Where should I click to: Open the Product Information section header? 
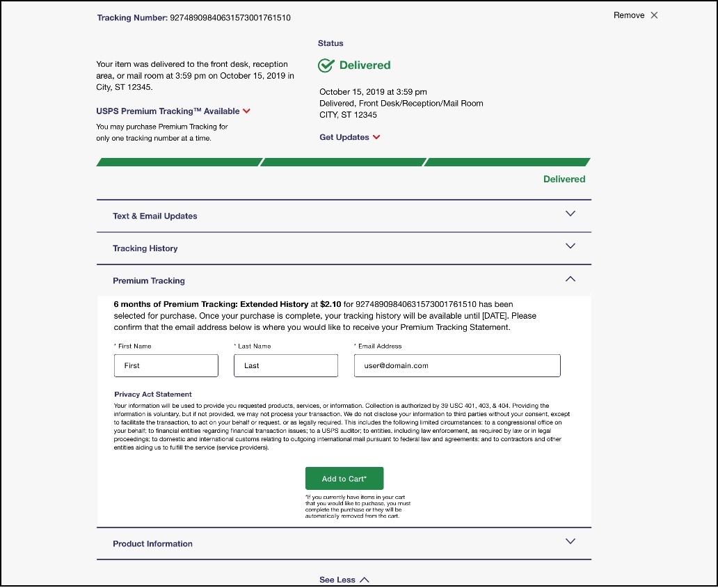pos(344,543)
